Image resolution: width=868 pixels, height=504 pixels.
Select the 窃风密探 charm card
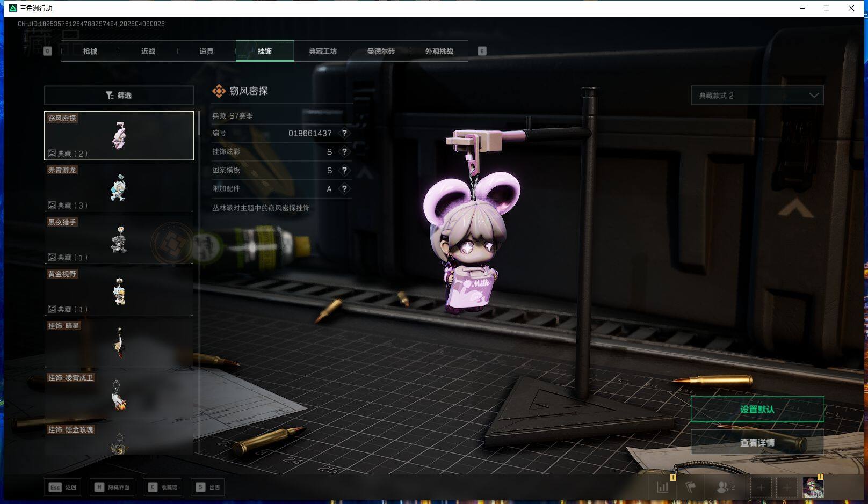tap(119, 136)
